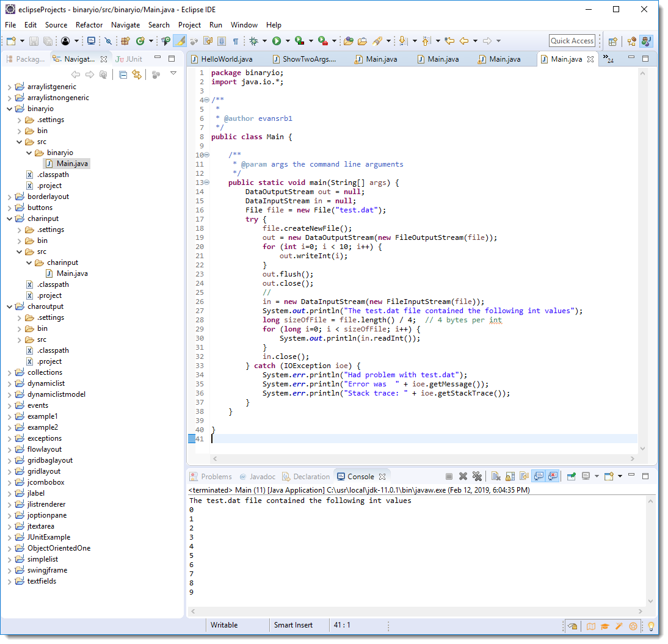Click the New wizard icon in toolbar

pyautogui.click(x=11, y=41)
